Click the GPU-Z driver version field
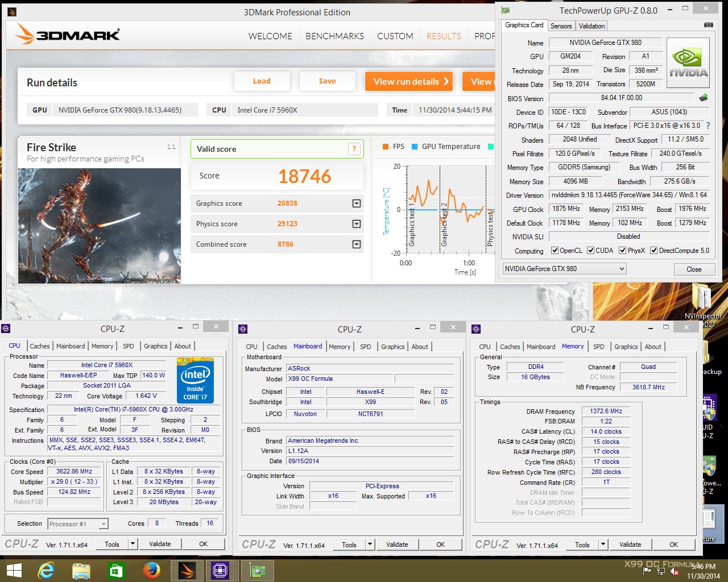The width and height of the screenshot is (728, 582). (x=630, y=195)
